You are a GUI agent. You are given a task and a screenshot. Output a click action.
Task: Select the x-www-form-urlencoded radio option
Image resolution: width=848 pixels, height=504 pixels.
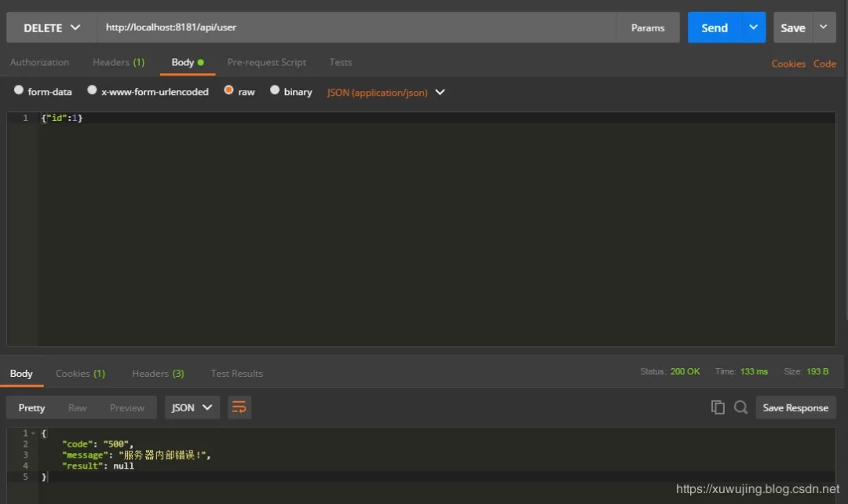click(93, 91)
